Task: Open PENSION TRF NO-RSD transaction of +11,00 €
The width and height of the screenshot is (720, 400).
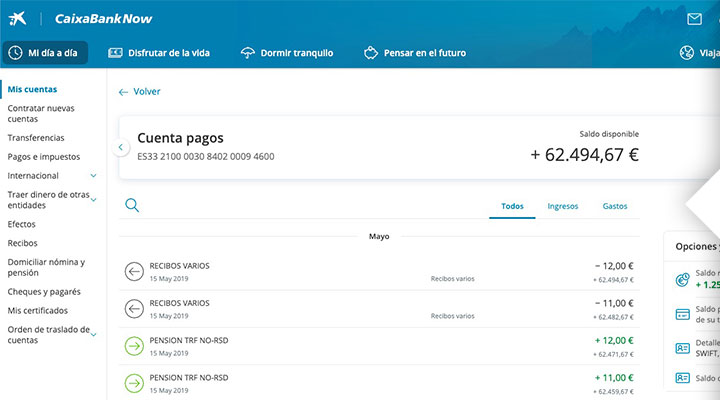Action: pos(379,383)
